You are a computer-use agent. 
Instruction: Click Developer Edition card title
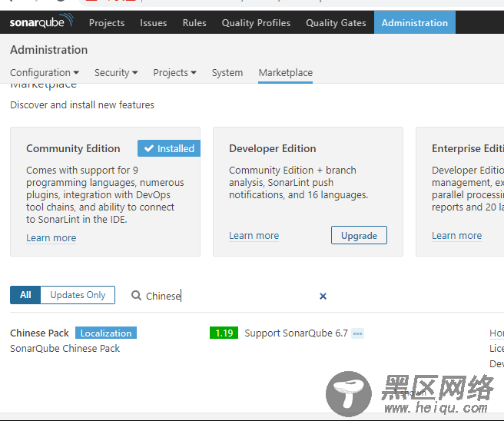point(273,148)
